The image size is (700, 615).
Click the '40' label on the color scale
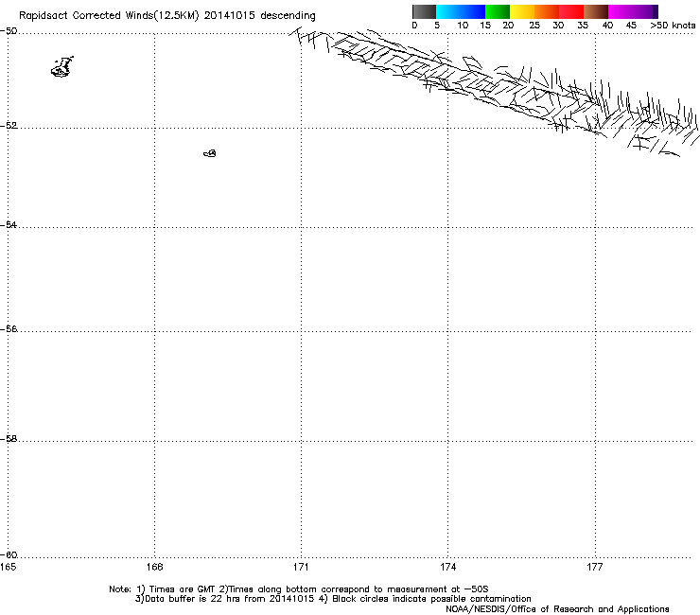point(607,26)
